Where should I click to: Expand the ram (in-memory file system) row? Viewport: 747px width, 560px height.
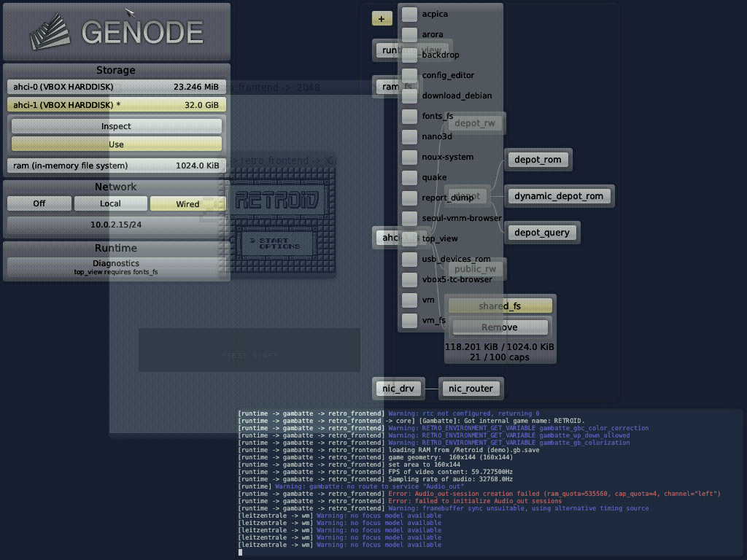116,166
